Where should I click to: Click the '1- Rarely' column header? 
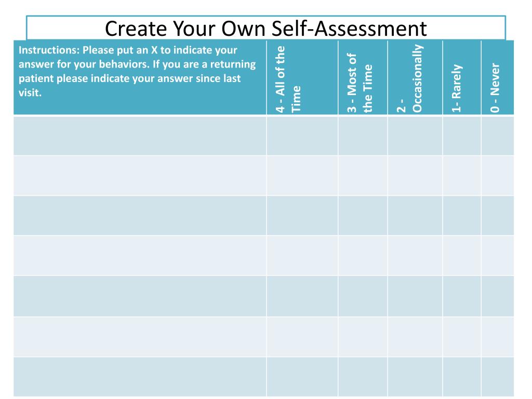tap(462, 77)
